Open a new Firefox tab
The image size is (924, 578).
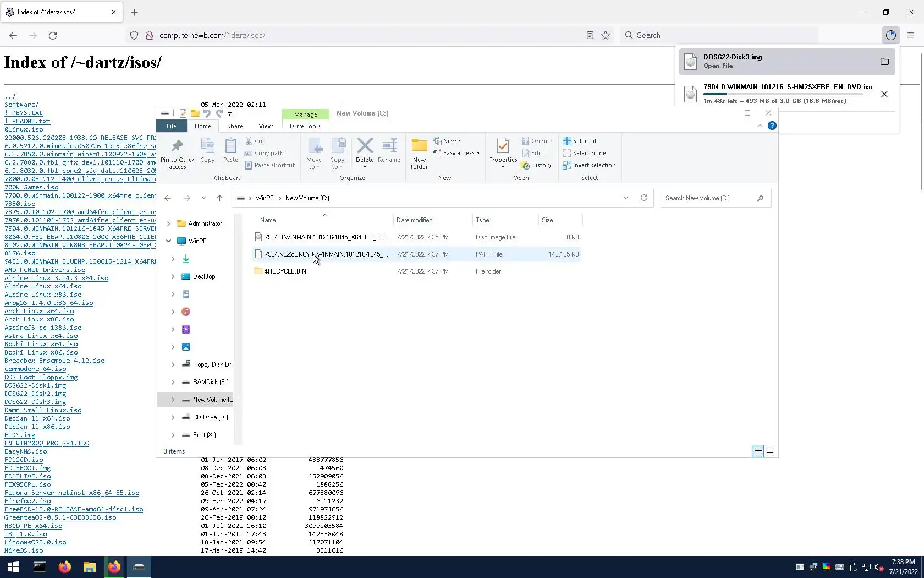click(135, 12)
